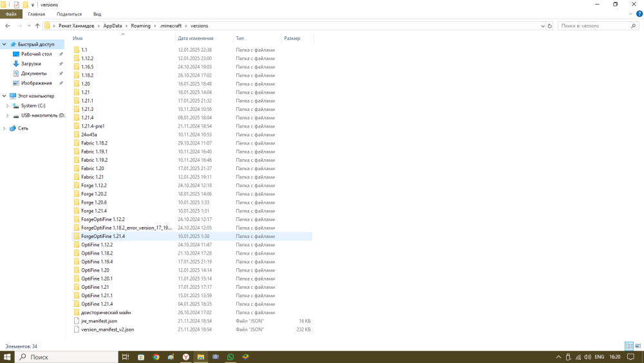The width and height of the screenshot is (644, 363).
Task: Select the 1.12.2 folder icon
Action: click(x=77, y=59)
